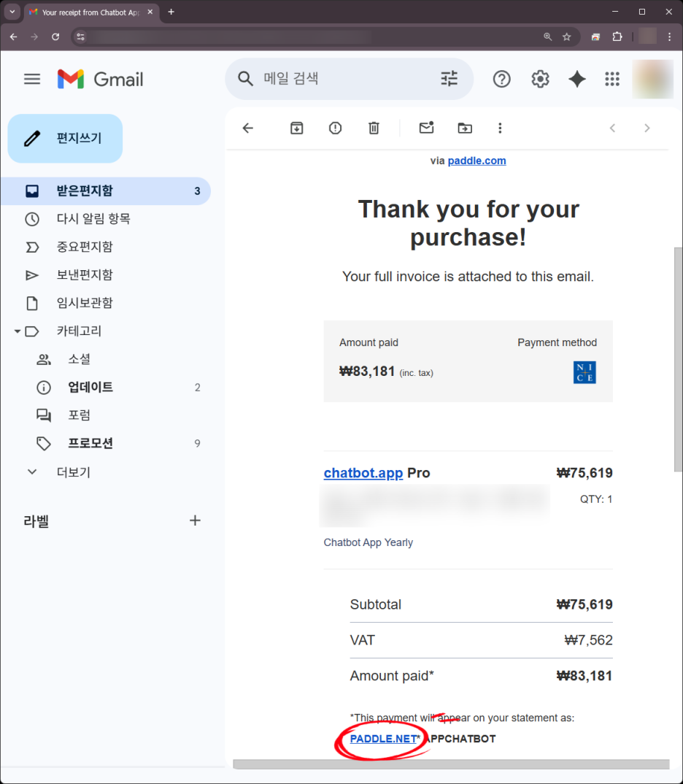Click ₩7,562 VAT value
The height and width of the screenshot is (784, 683).
588,640
